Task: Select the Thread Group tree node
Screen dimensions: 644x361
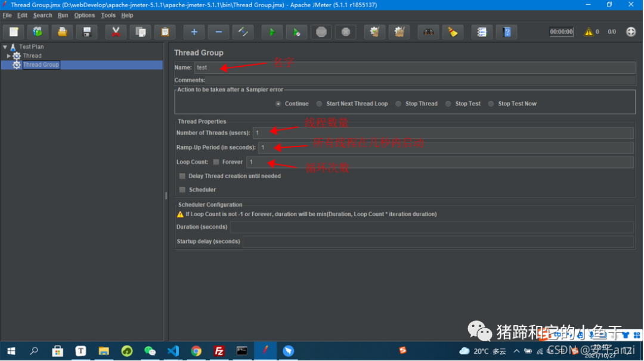Action: pyautogui.click(x=41, y=65)
